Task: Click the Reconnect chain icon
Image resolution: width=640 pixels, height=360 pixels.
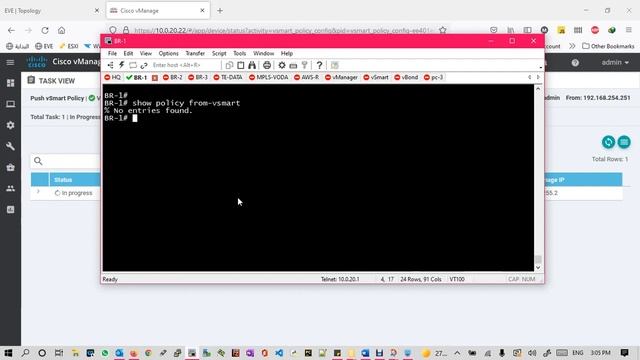Action: tap(144, 65)
